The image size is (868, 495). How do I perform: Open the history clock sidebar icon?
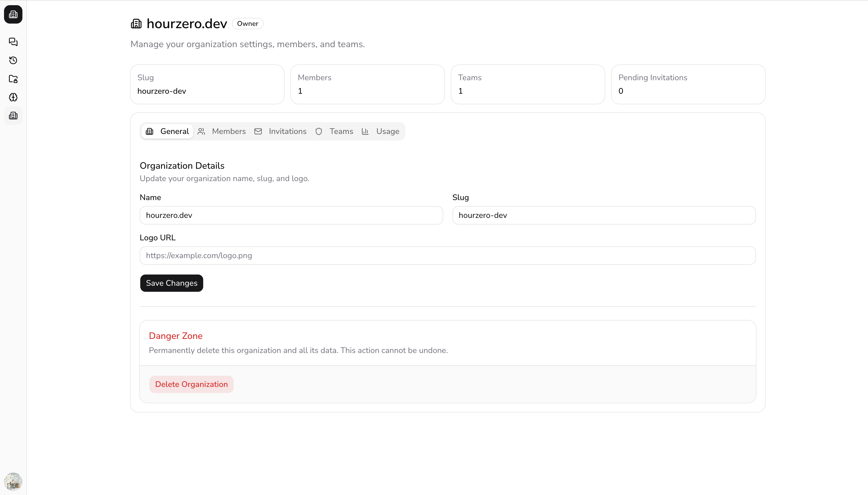13,60
